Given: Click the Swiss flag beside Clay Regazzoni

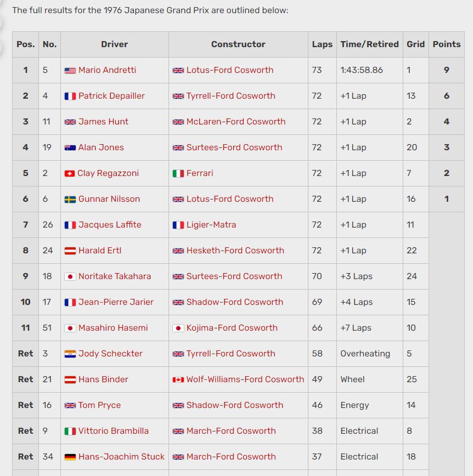Looking at the screenshot, I should click(x=69, y=174).
